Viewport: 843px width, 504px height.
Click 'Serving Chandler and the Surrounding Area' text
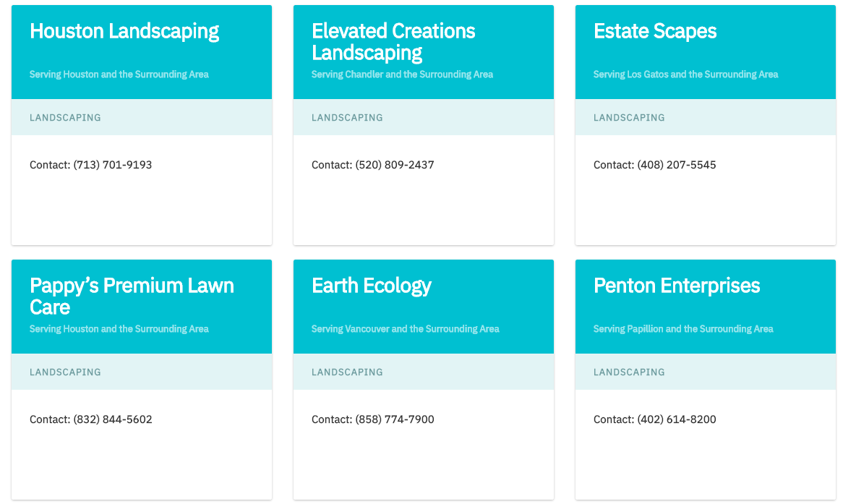(x=402, y=74)
